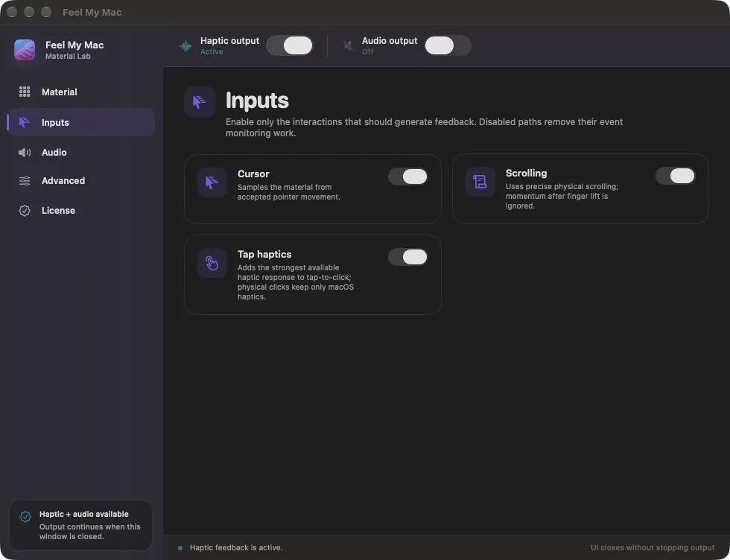Click 'Uses precise physical scrolling' description
The height and width of the screenshot is (560, 730).
point(562,196)
